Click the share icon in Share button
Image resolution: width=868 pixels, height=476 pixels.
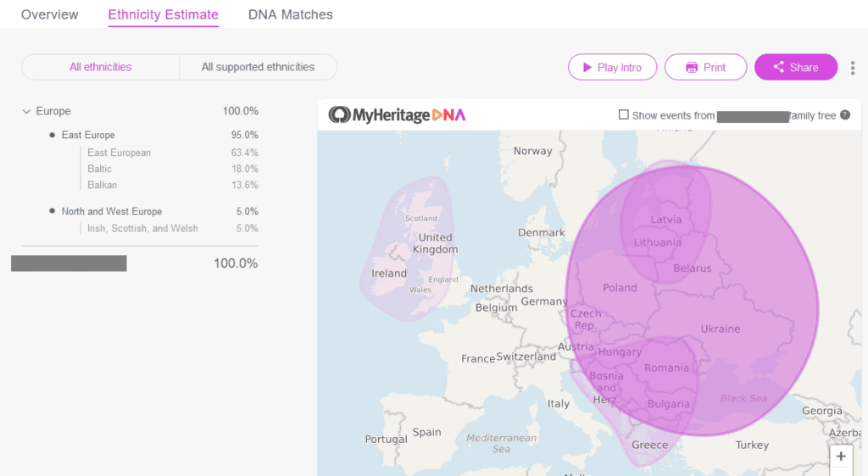(778, 67)
